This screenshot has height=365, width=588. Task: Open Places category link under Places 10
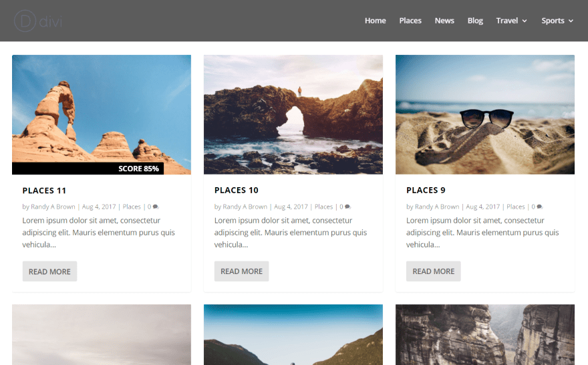(x=323, y=207)
